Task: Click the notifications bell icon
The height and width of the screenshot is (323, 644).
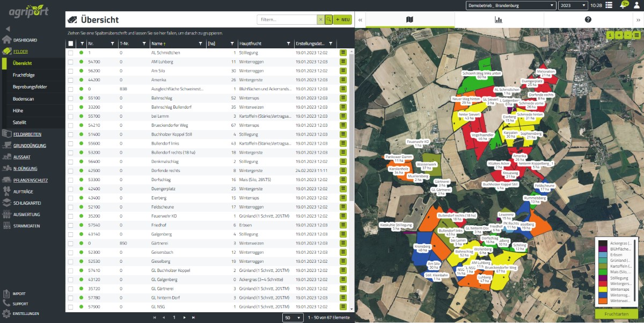Action: point(624,5)
